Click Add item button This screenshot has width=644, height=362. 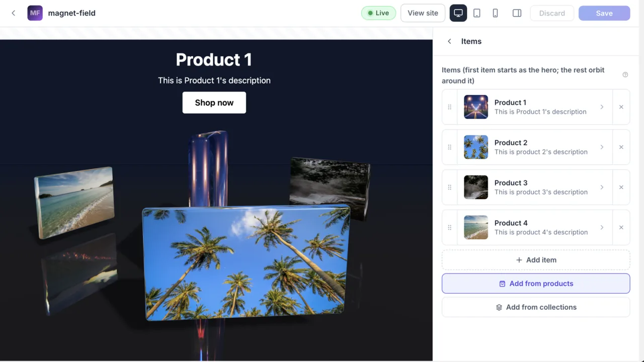[536, 260]
